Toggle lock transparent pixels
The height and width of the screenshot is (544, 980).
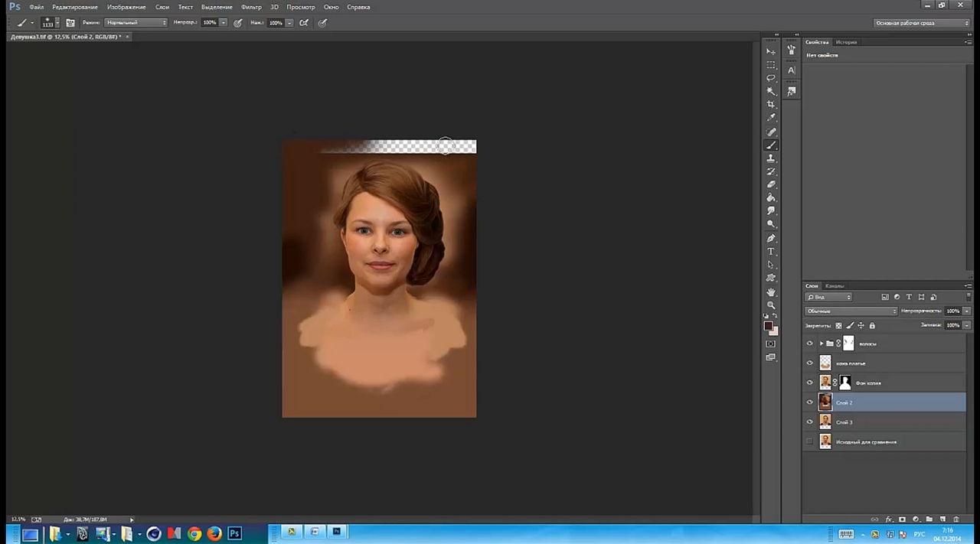838,325
